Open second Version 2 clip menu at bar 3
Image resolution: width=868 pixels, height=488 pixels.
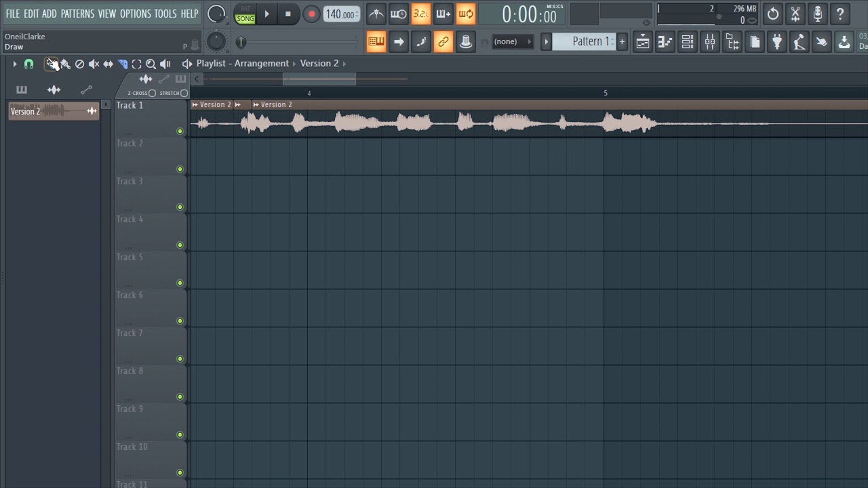tap(256, 104)
